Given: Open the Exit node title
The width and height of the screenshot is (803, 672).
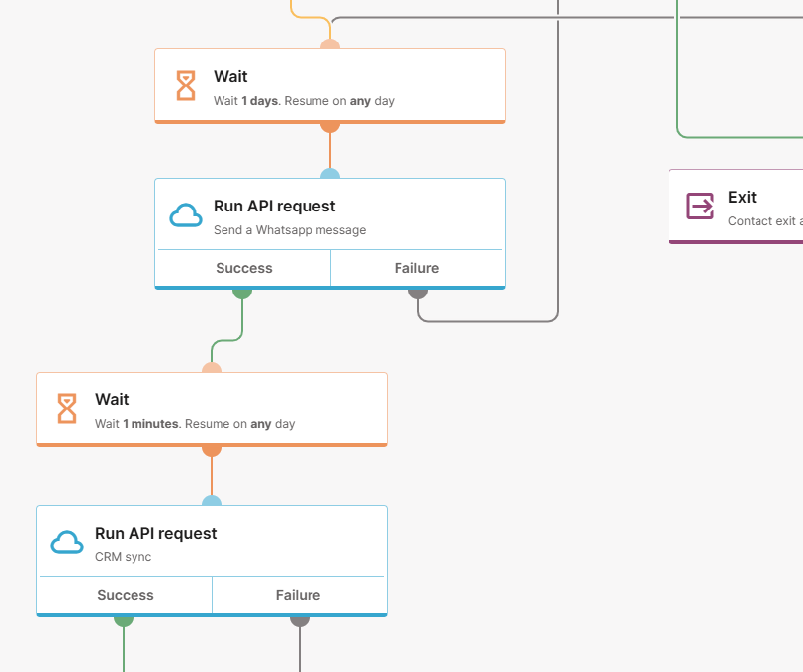Looking at the screenshot, I should tap(742, 197).
